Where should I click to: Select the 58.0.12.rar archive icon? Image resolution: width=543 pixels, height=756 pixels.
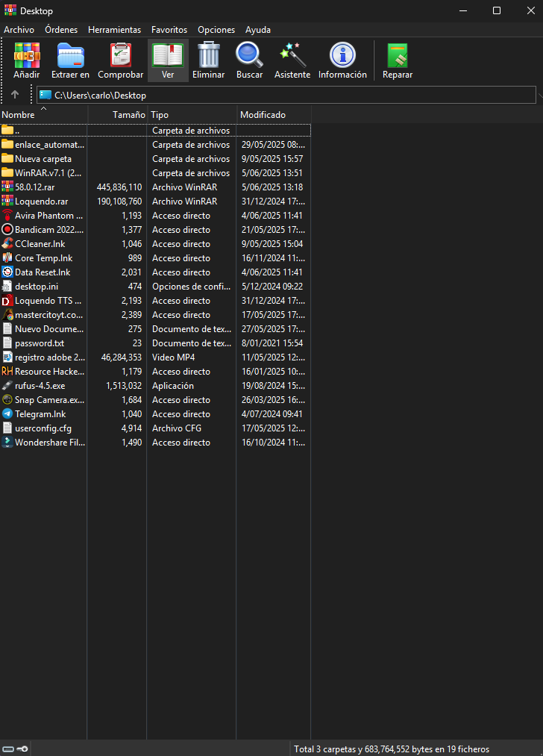point(7,187)
